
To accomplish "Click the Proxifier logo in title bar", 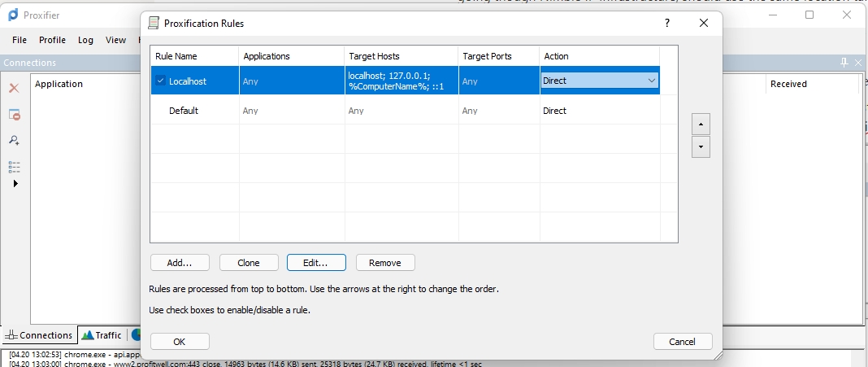I will pos(13,15).
